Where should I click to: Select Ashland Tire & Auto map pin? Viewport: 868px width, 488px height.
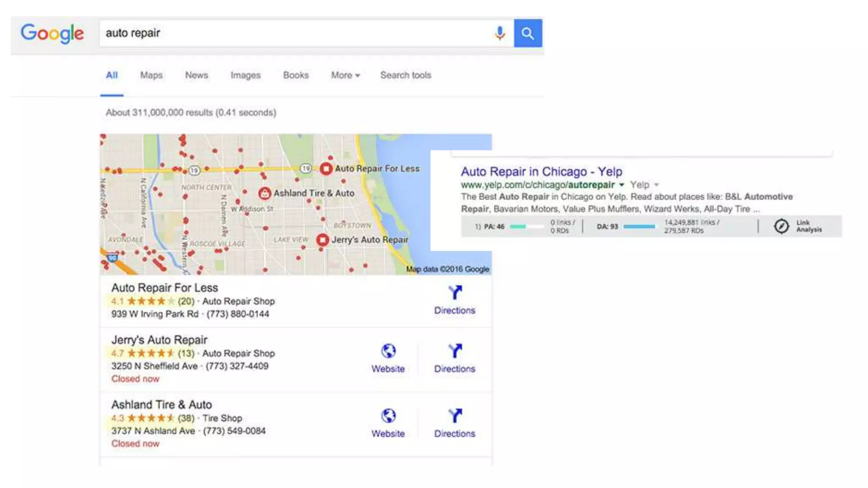pos(264,194)
